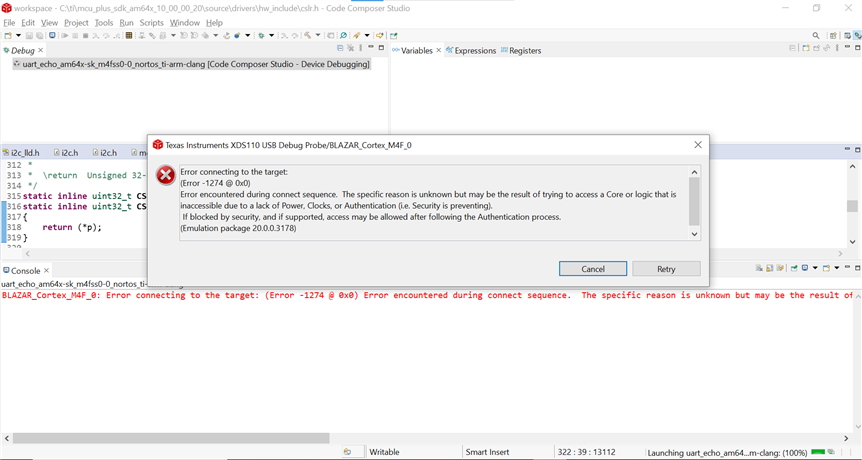Screen dimensions: 862x460
Task: Open the i2c_lld.h editor tab
Action: [x=21, y=152]
